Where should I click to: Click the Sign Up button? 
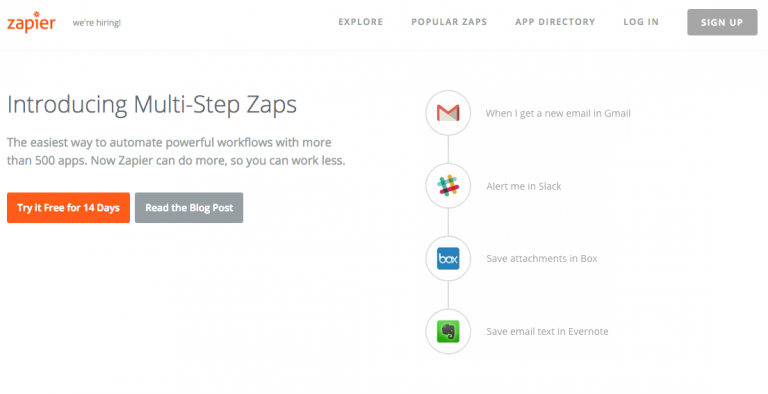(x=722, y=22)
